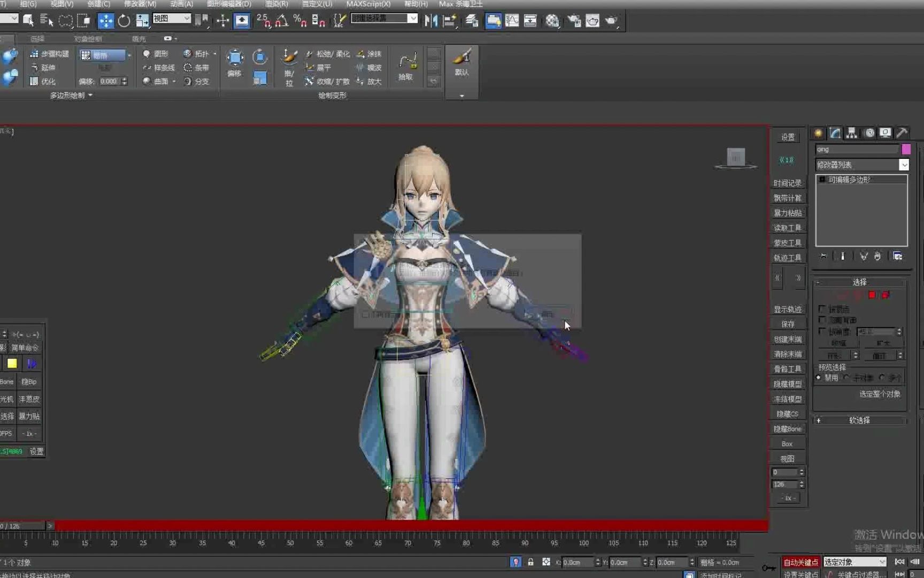Open the 视图(V) menu
Viewport: 924px width, 578px height.
62,4
